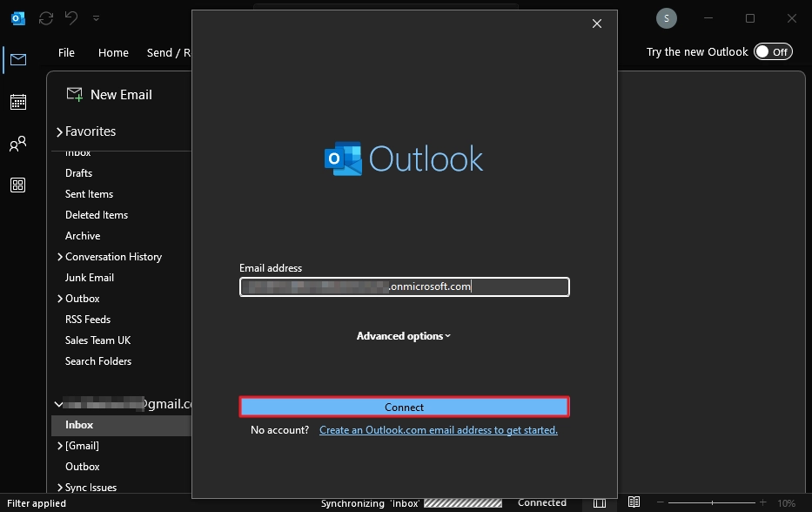Switch to the Home ribbon tab
812x512 pixels.
click(x=113, y=52)
